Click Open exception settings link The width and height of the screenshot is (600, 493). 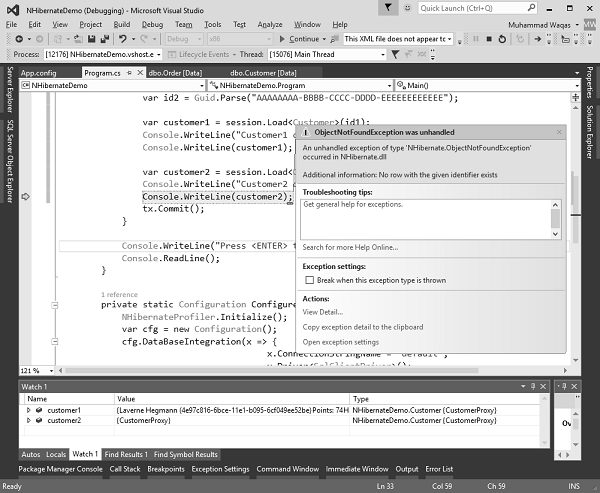coord(341,342)
